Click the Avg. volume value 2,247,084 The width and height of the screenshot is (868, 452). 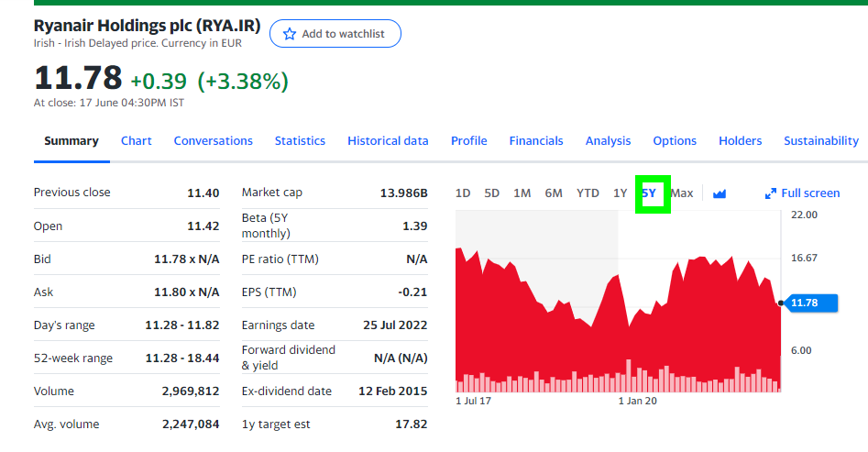(x=191, y=424)
